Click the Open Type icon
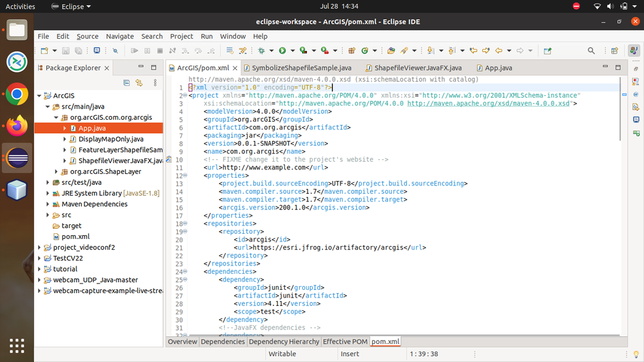 [x=391, y=51]
